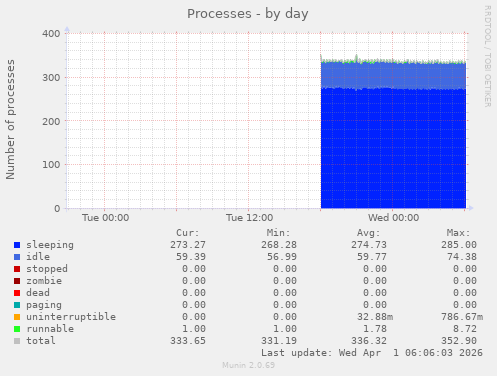Click the 400 y-axis tick label
The height and width of the screenshot is (376, 497).
(51, 34)
